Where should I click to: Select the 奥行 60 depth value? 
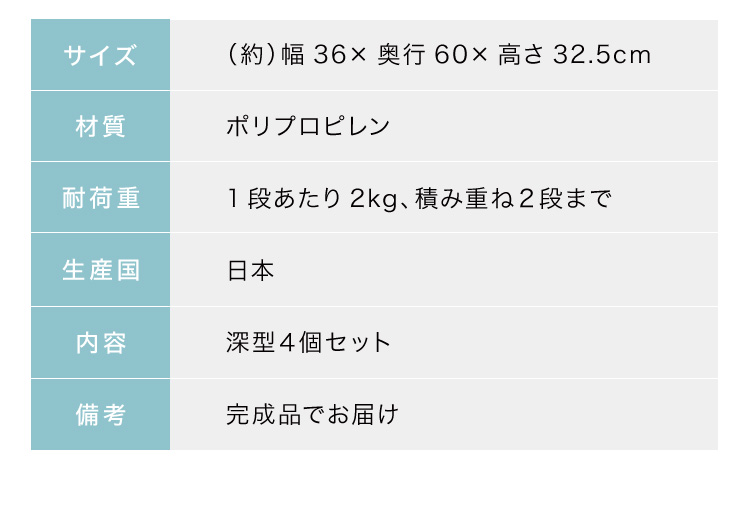tap(423, 54)
